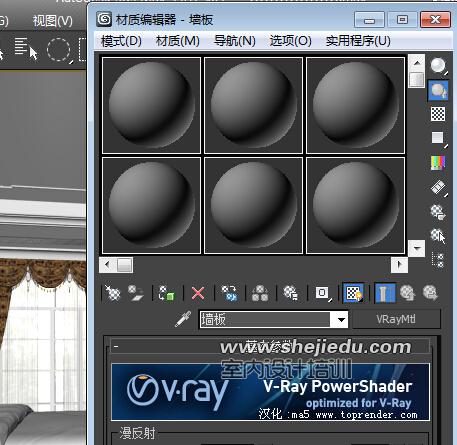Select the bottom left sample sphere
The width and height of the screenshot is (457, 445).
[x=151, y=206]
